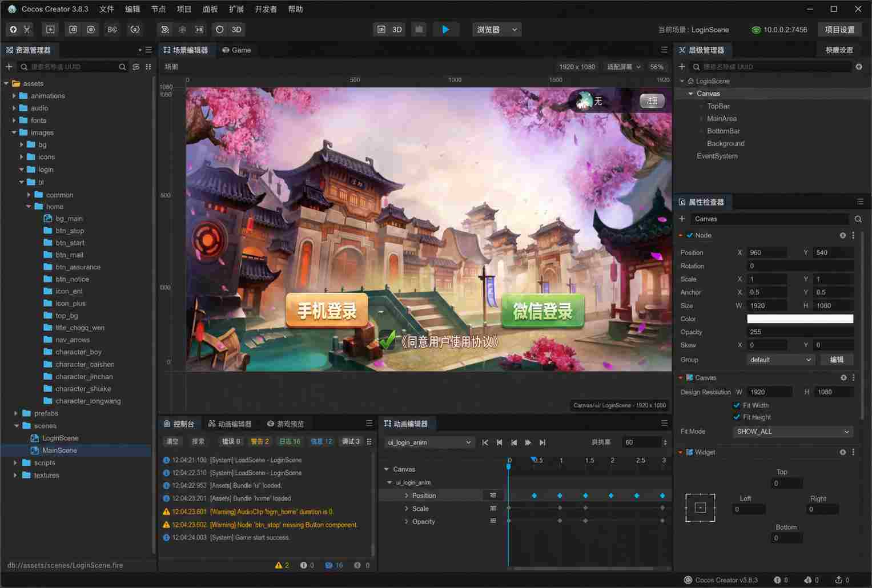Switch to the 游戏预览 tab
The width and height of the screenshot is (872, 588).
[x=286, y=424]
